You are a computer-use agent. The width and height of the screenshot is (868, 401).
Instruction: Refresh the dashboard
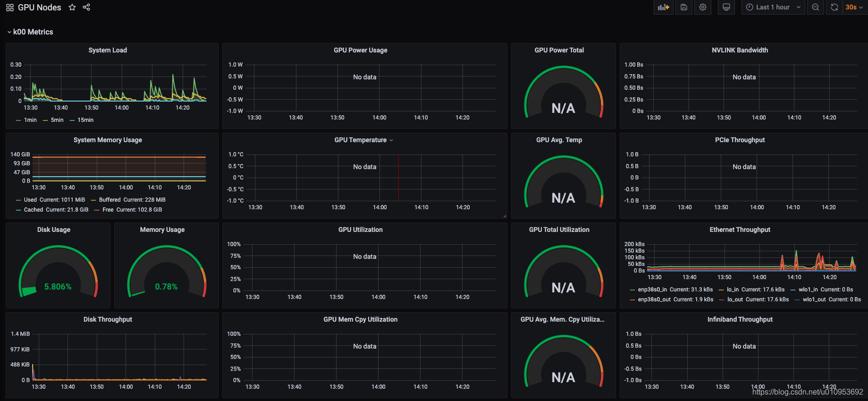(x=834, y=7)
